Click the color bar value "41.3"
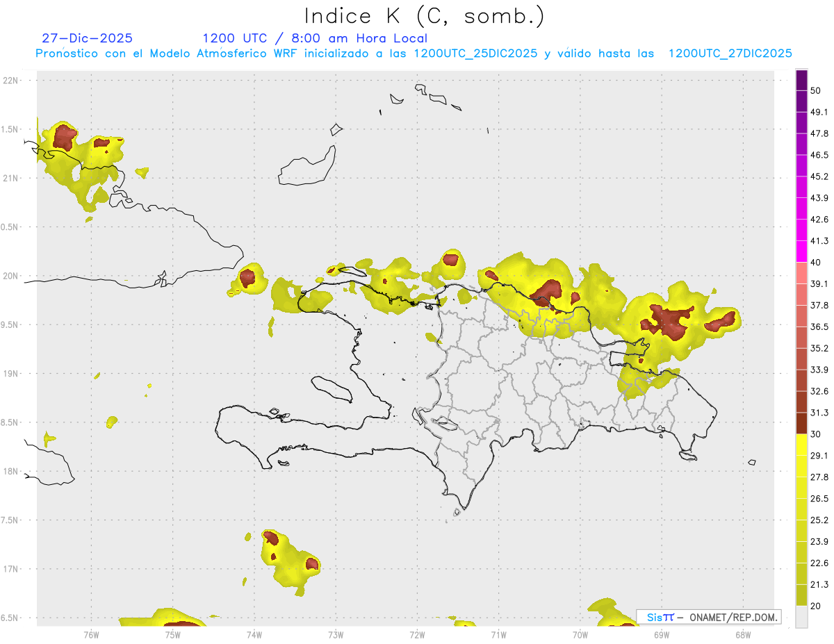Screen dimensions: 834x644 pos(819,241)
